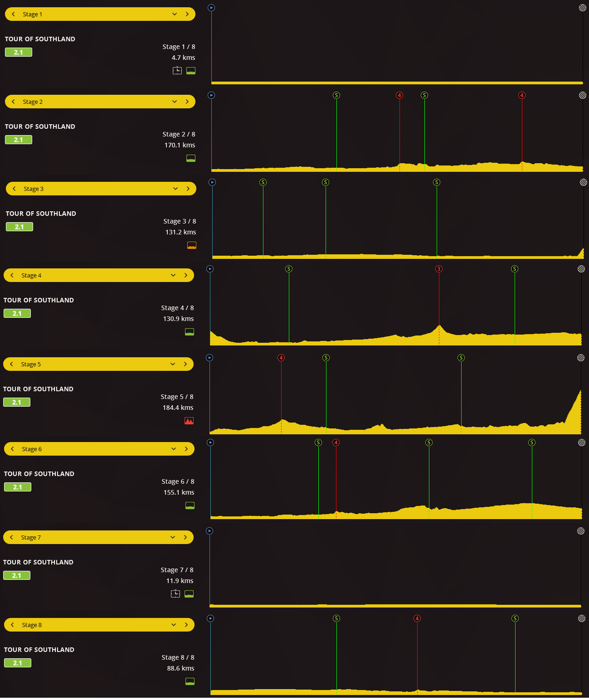The height and width of the screenshot is (700, 589).
Task: Open the Stage 8 dropdown arrow
Action: pyautogui.click(x=174, y=625)
